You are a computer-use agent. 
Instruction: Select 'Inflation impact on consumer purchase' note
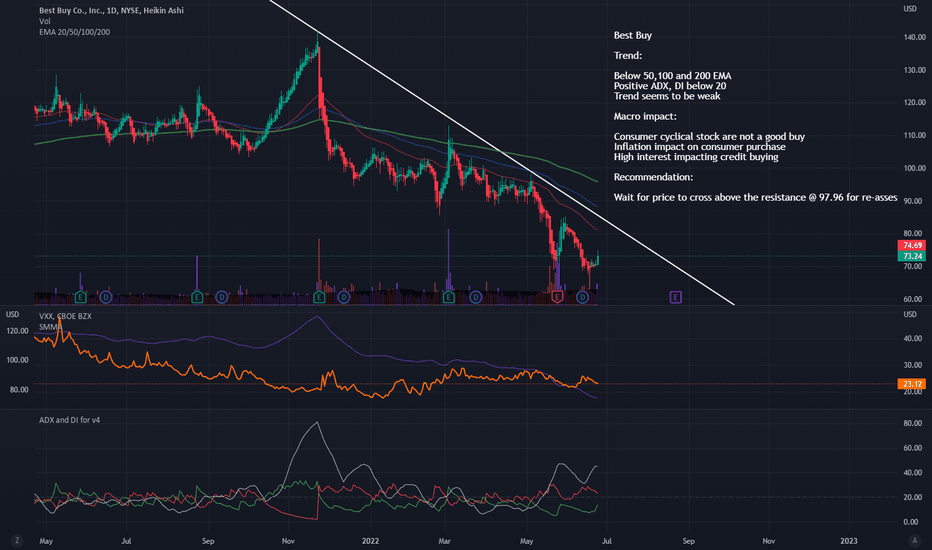point(700,146)
